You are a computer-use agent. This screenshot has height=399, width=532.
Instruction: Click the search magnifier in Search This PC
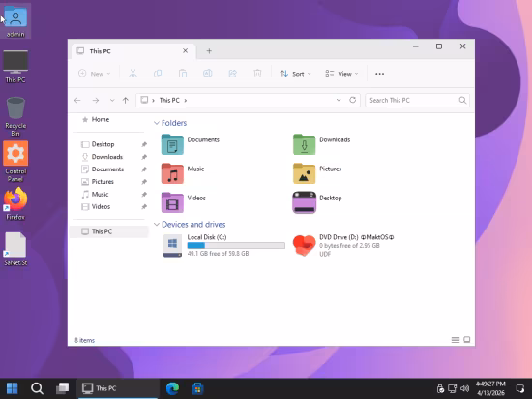(x=462, y=100)
